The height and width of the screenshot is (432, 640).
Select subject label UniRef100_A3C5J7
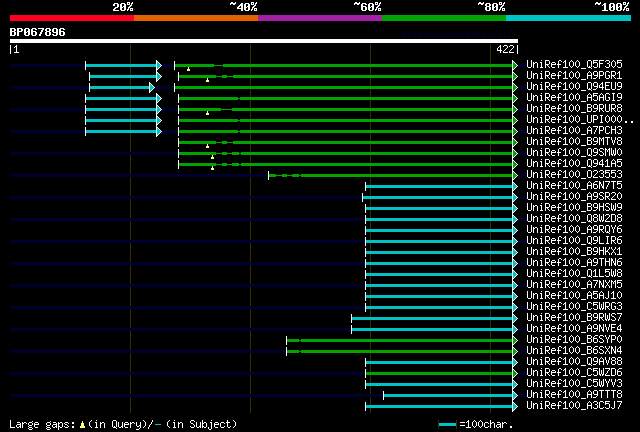point(574,406)
